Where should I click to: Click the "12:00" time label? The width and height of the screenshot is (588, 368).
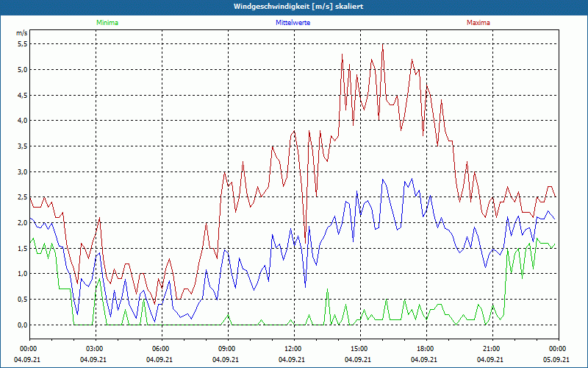(x=293, y=349)
